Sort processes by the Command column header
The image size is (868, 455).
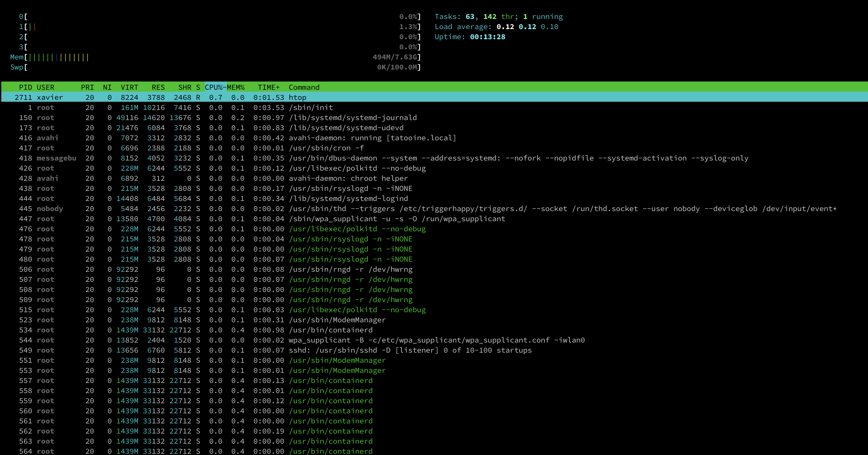[304, 87]
